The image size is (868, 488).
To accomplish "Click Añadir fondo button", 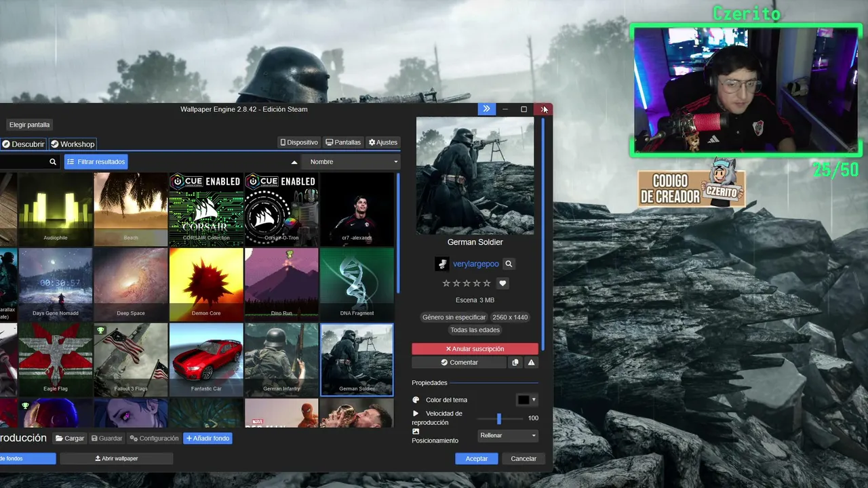I will (x=208, y=439).
